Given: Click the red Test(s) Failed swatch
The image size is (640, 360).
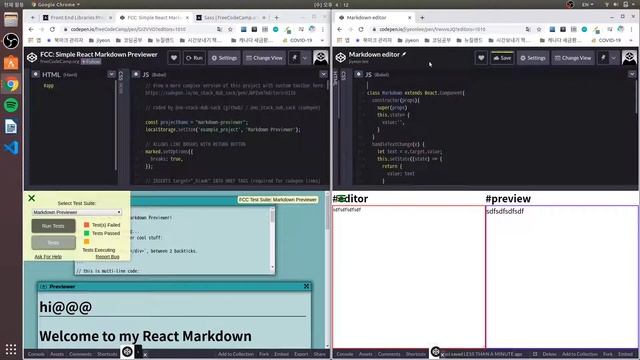Looking at the screenshot, I should click(x=86, y=225).
